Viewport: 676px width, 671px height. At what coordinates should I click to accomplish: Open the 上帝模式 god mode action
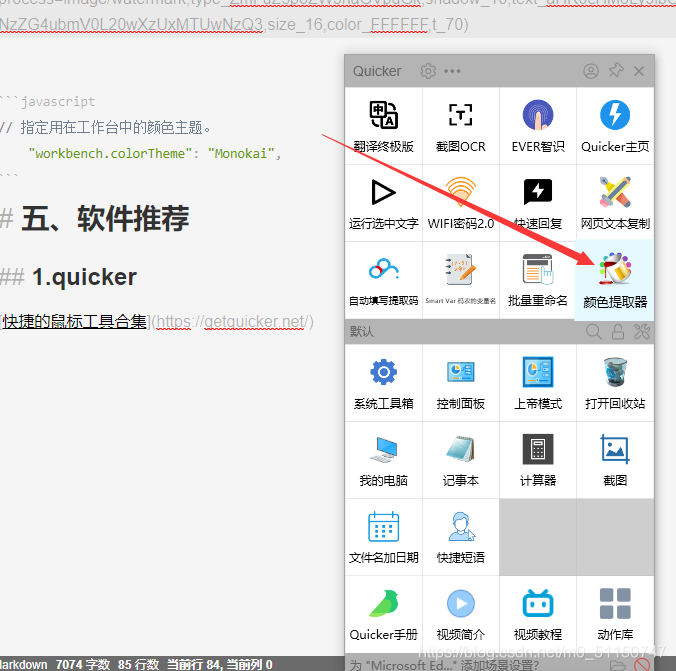(538, 383)
